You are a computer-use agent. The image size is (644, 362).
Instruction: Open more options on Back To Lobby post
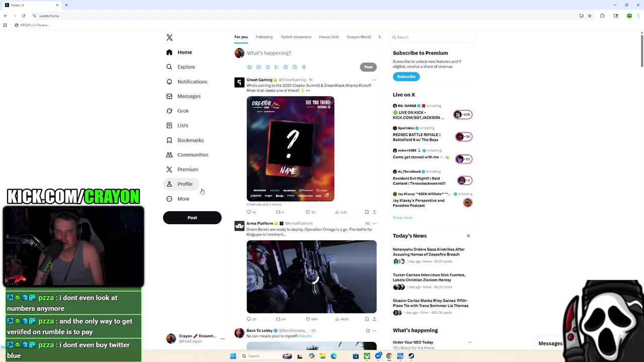(374, 331)
